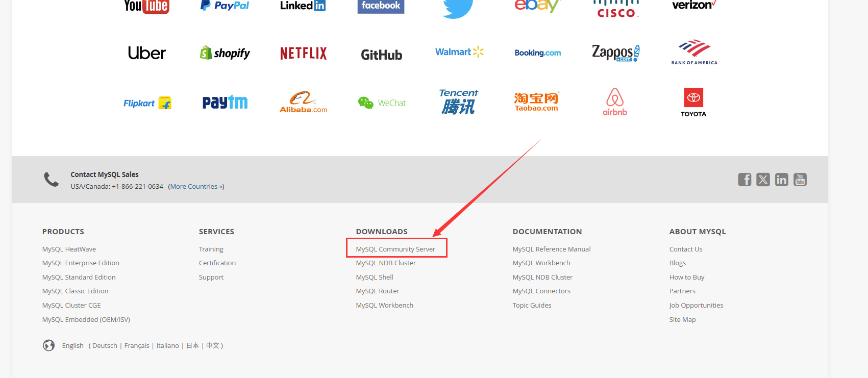Click the Flipkart logo
Image resolution: width=868 pixels, height=378 pixels.
tap(147, 103)
